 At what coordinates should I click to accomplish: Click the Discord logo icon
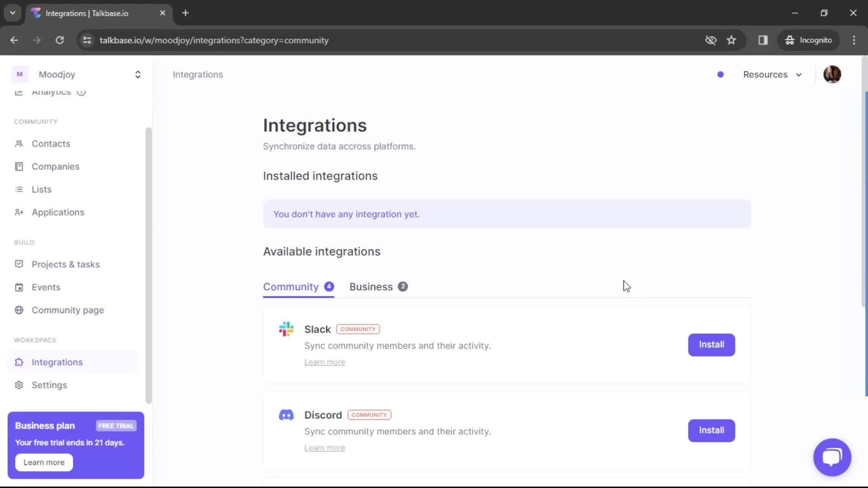coord(286,414)
